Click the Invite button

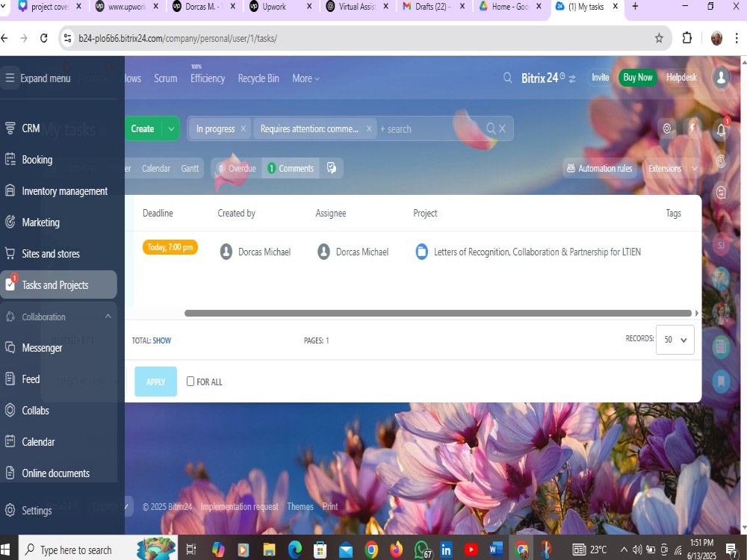click(601, 77)
